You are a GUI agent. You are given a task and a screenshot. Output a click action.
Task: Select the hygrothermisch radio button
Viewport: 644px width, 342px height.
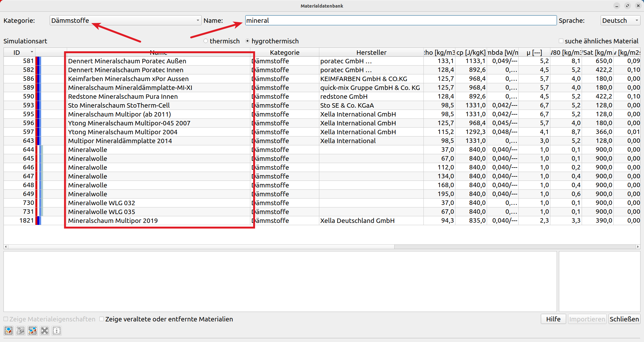coord(247,41)
